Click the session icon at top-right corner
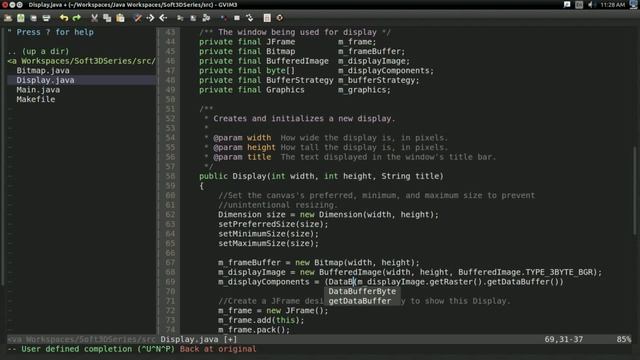 coord(633,5)
